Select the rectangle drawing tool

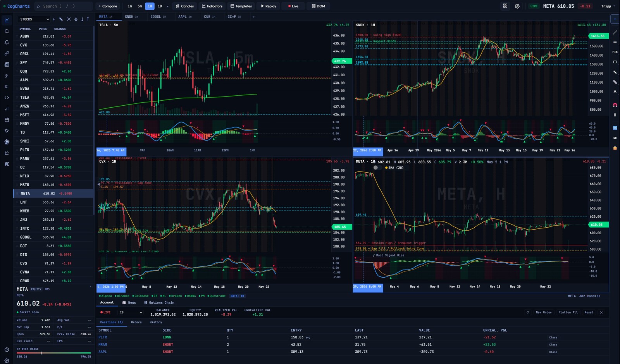pos(615,62)
